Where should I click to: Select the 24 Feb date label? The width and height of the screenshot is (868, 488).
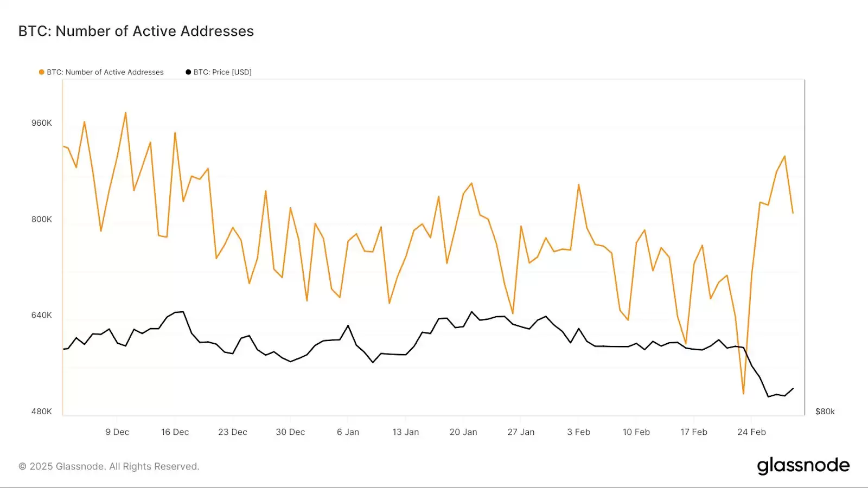751,432
